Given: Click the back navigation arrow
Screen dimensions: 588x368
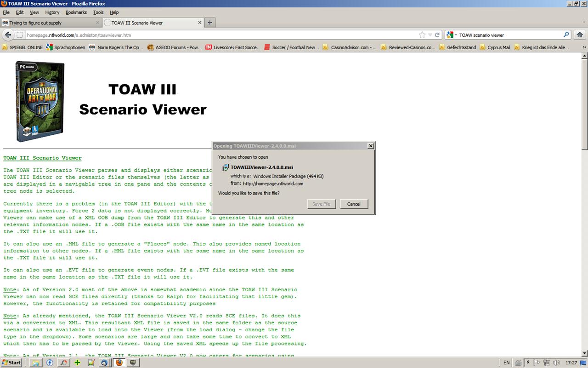Looking at the screenshot, I should tap(8, 35).
